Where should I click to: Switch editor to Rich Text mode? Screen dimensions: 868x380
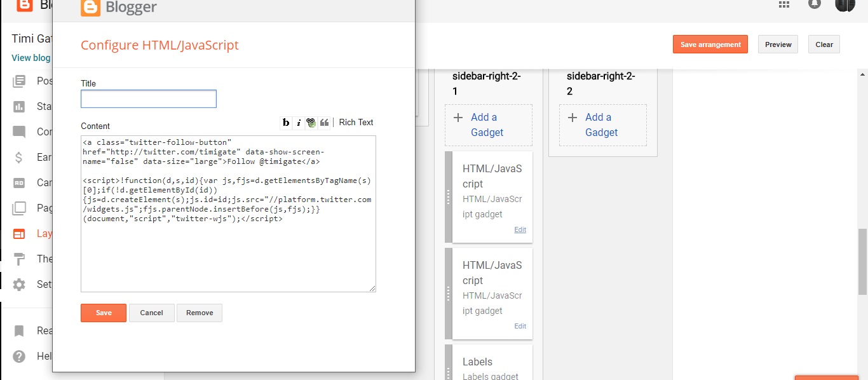coord(356,122)
